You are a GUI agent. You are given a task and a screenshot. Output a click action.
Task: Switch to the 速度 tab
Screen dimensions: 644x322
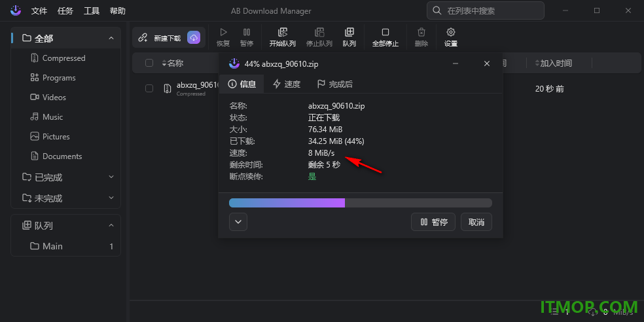pos(287,84)
